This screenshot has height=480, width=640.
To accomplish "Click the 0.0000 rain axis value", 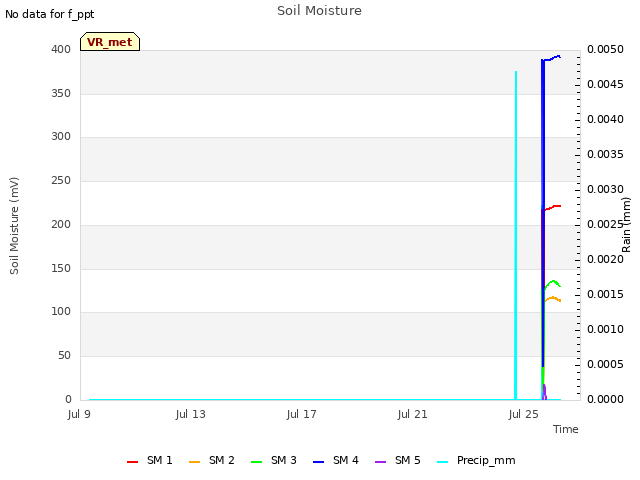I will pyautogui.click(x=605, y=400).
